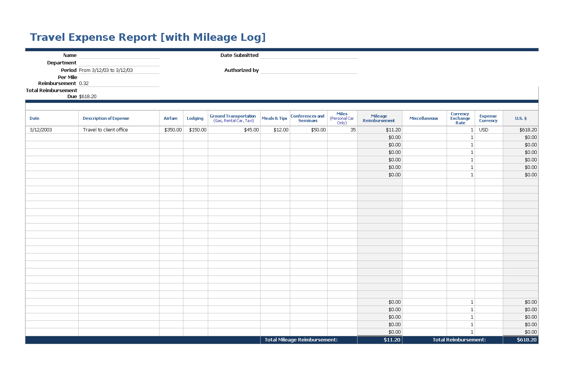
Task: Click the Per Mile Reimbursement label
Action: (x=57, y=80)
